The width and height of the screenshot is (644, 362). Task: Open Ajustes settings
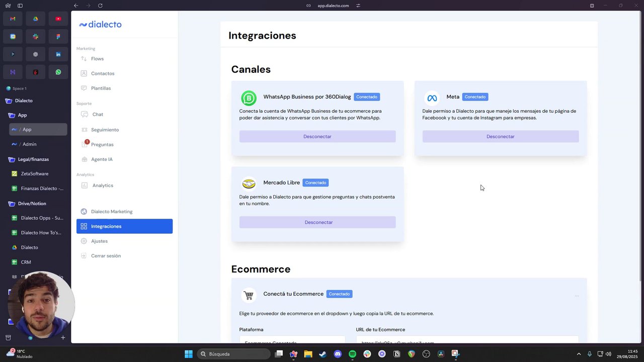click(124, 241)
